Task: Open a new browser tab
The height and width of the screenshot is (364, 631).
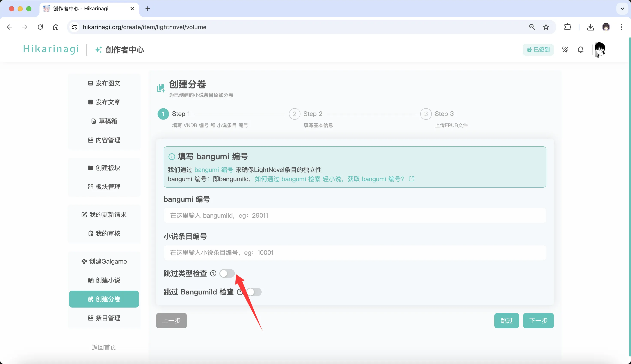Action: [147, 9]
